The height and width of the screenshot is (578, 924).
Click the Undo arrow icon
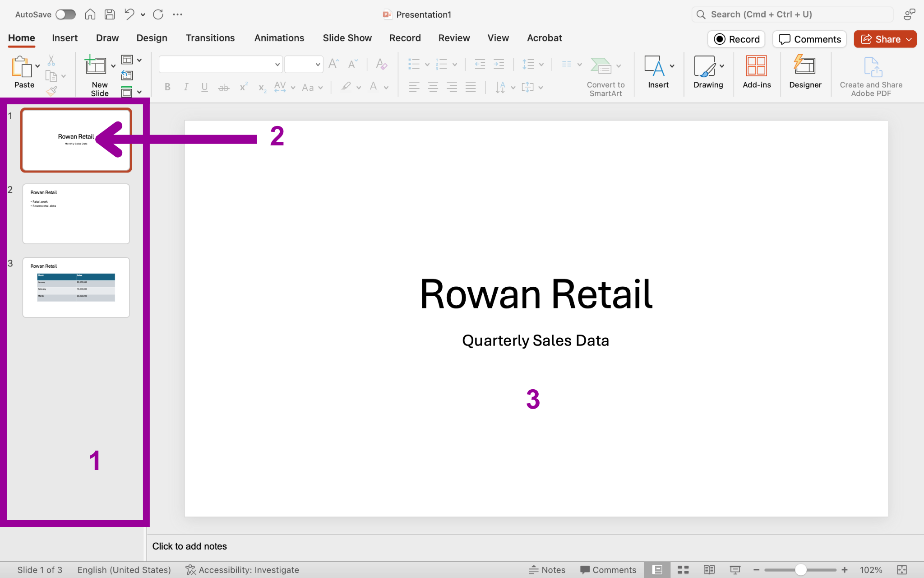tap(129, 14)
